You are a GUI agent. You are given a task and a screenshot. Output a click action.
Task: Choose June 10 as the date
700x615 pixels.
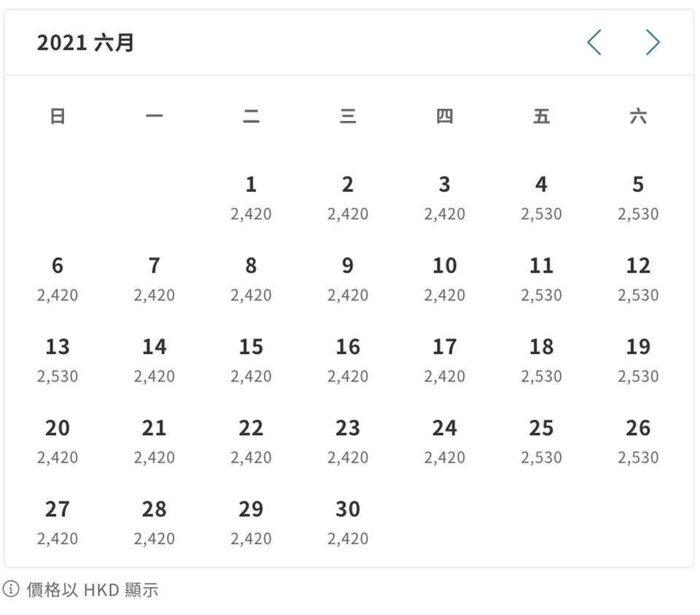point(445,279)
